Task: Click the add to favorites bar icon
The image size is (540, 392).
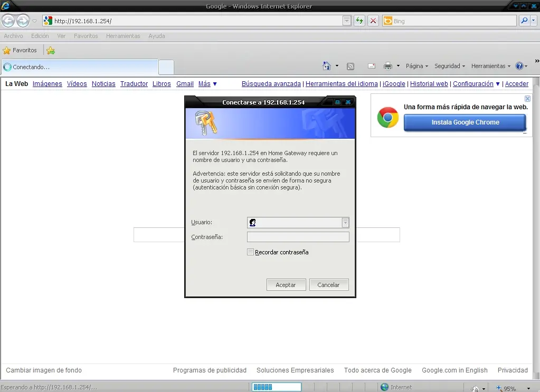Action: click(51, 51)
